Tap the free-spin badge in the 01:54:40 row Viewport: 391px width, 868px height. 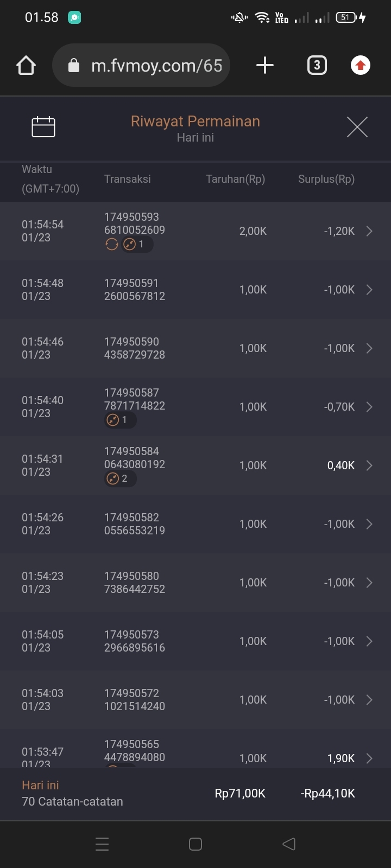[119, 420]
